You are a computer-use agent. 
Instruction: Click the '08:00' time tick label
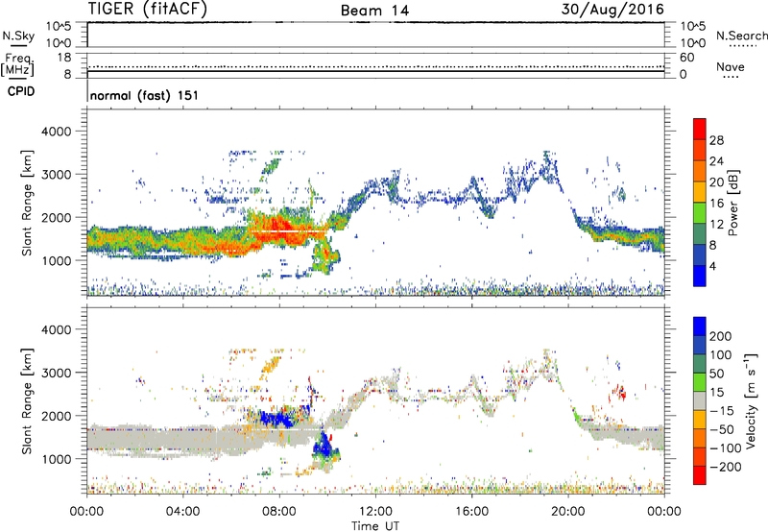pos(279,512)
